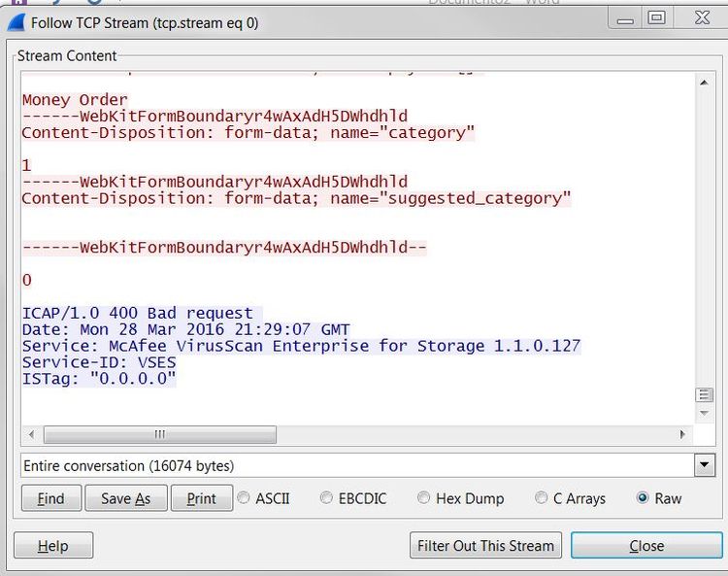The width and height of the screenshot is (728, 576).
Task: Click Filter Out This Stream
Action: click(x=485, y=545)
